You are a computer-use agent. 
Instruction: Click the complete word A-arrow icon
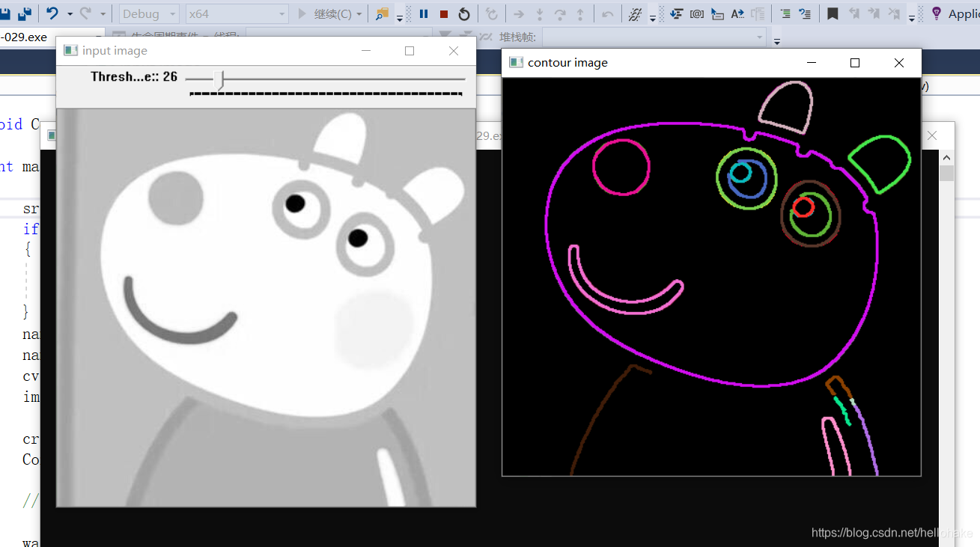737,13
